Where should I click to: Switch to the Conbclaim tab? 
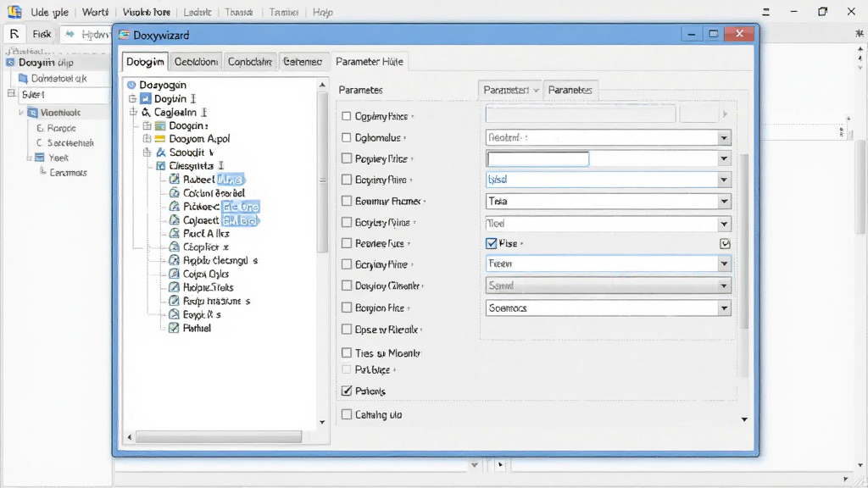pos(250,61)
